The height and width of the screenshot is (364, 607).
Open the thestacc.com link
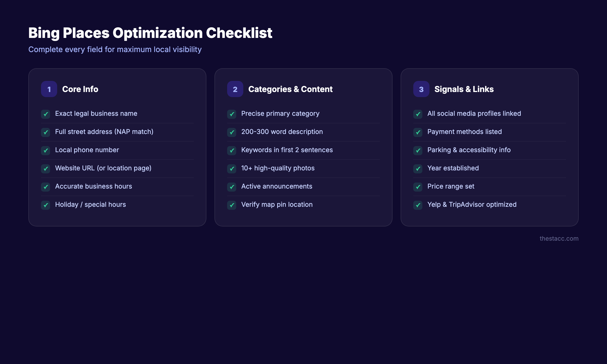(559, 238)
